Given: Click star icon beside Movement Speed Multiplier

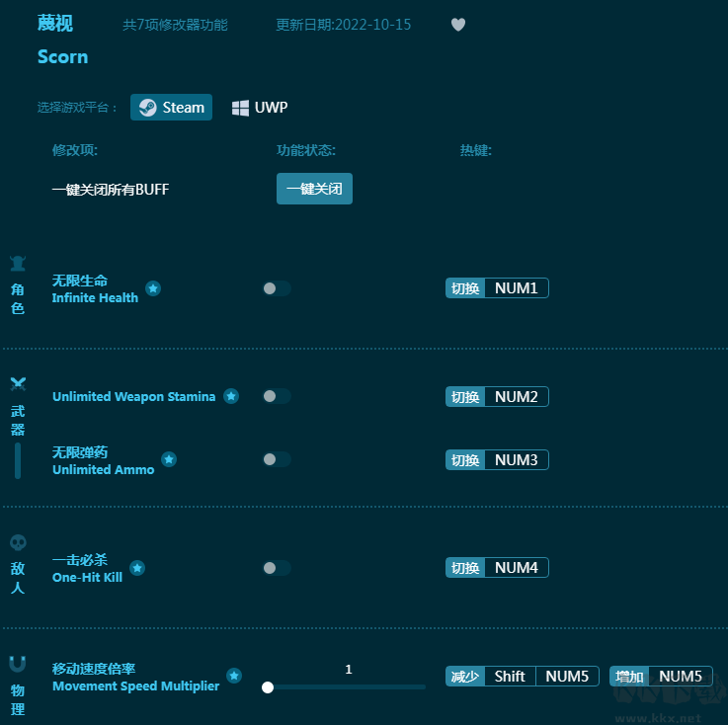Looking at the screenshot, I should pos(234,676).
